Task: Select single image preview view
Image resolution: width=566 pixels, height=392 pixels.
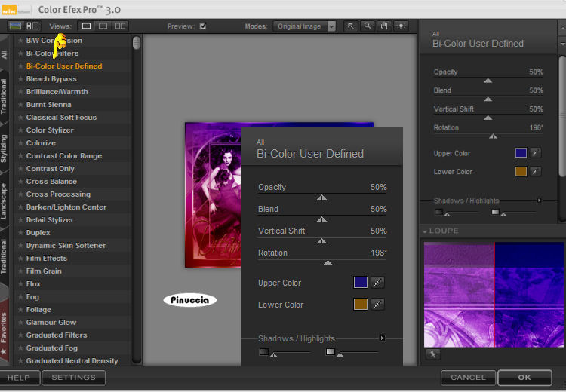Action: (x=86, y=26)
